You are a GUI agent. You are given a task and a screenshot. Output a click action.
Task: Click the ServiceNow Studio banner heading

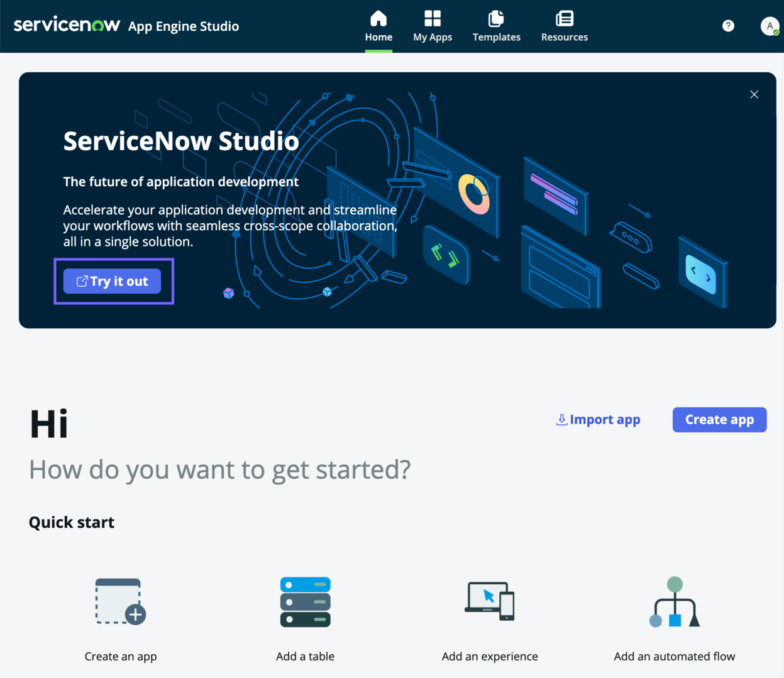click(181, 141)
